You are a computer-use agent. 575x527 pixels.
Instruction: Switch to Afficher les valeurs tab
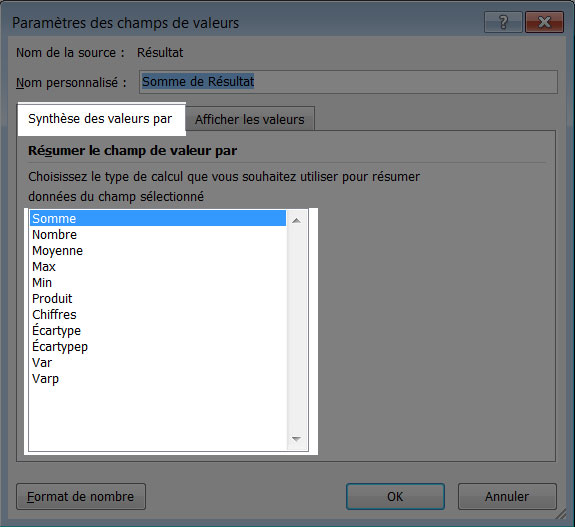(x=250, y=119)
